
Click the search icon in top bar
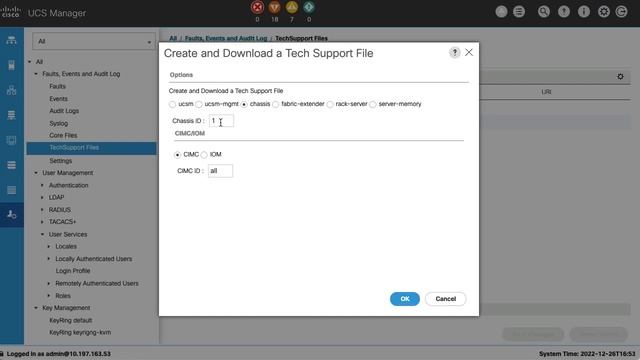pos(544,11)
